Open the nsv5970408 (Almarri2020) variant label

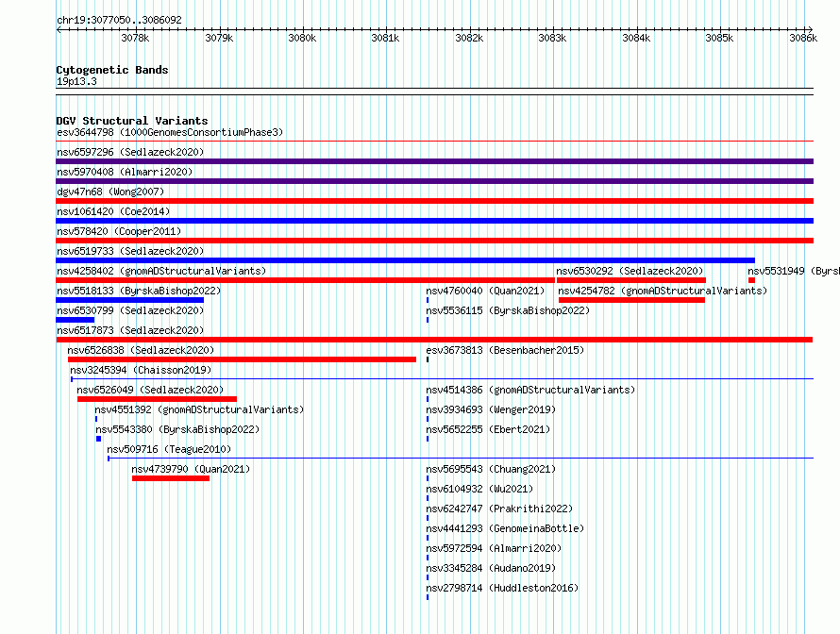[125, 172]
